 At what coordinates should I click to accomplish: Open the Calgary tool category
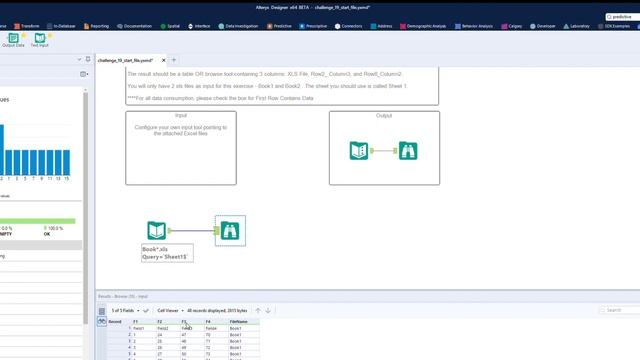(x=511, y=26)
